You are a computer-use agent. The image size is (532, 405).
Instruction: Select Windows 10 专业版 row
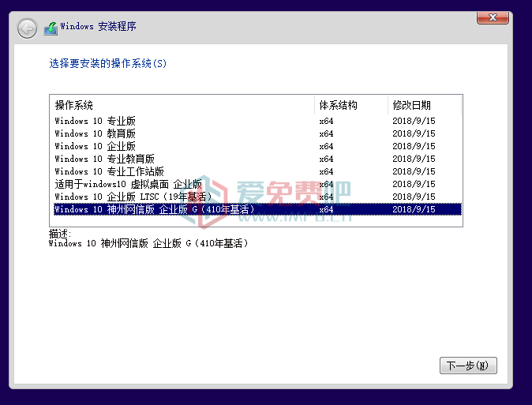pos(257,121)
